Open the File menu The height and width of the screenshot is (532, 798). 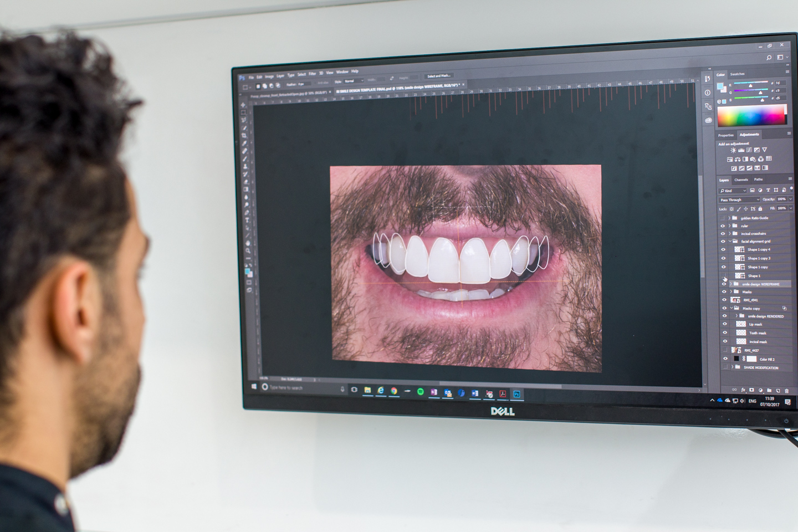pos(251,77)
